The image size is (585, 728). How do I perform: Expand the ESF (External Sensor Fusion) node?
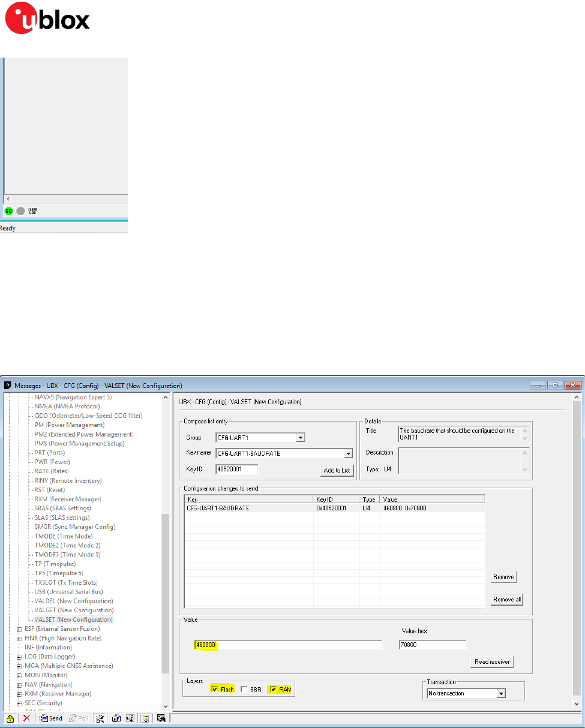[x=19, y=629]
